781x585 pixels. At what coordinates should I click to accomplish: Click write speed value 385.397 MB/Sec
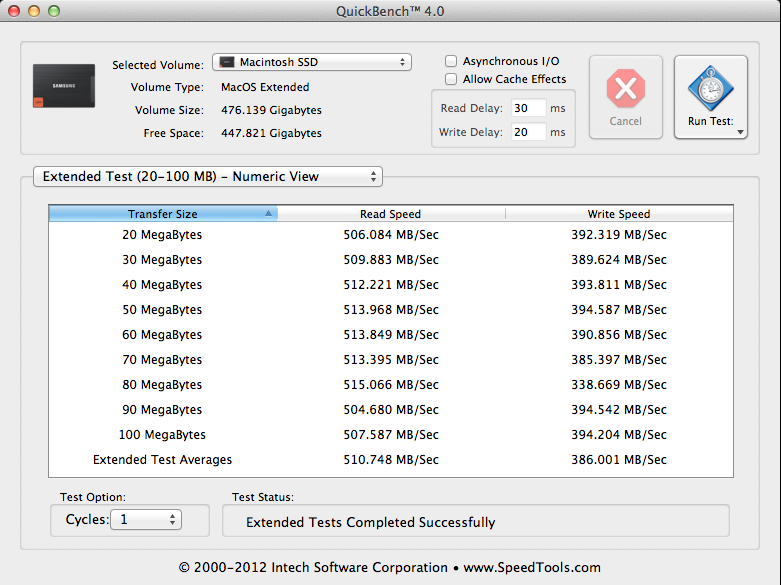click(619, 359)
